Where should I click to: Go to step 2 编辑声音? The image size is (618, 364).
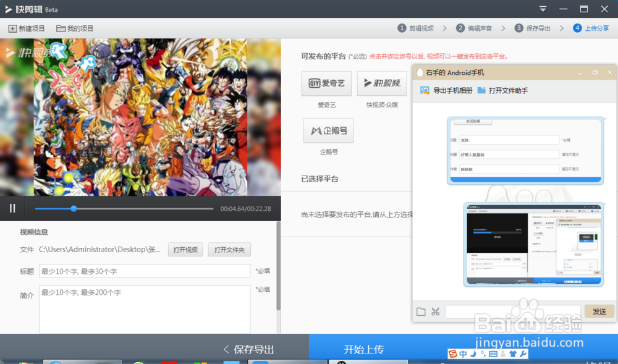[474, 28]
